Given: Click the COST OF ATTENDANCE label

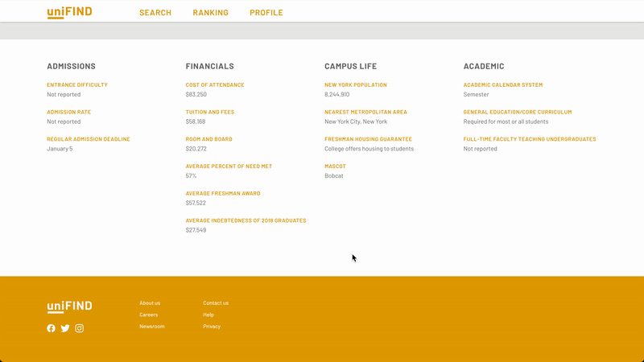Looking at the screenshot, I should [215, 85].
